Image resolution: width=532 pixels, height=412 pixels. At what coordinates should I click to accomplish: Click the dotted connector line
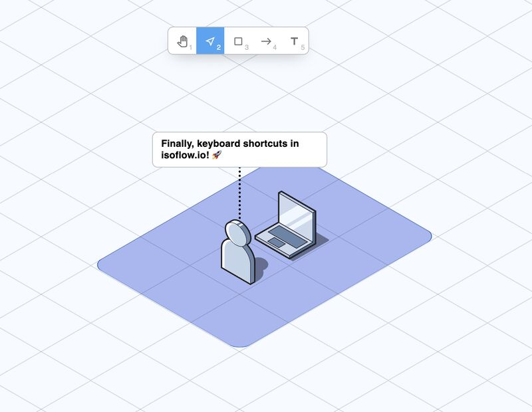[x=239, y=193]
